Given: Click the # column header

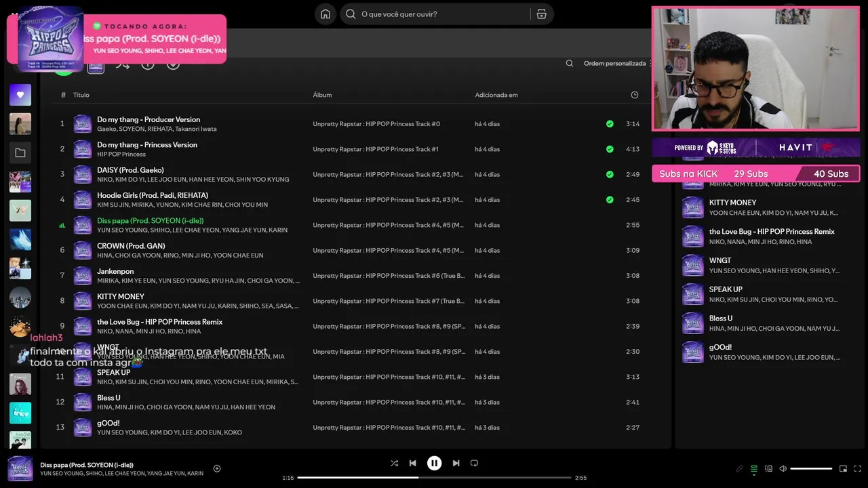Looking at the screenshot, I should 63,95.
